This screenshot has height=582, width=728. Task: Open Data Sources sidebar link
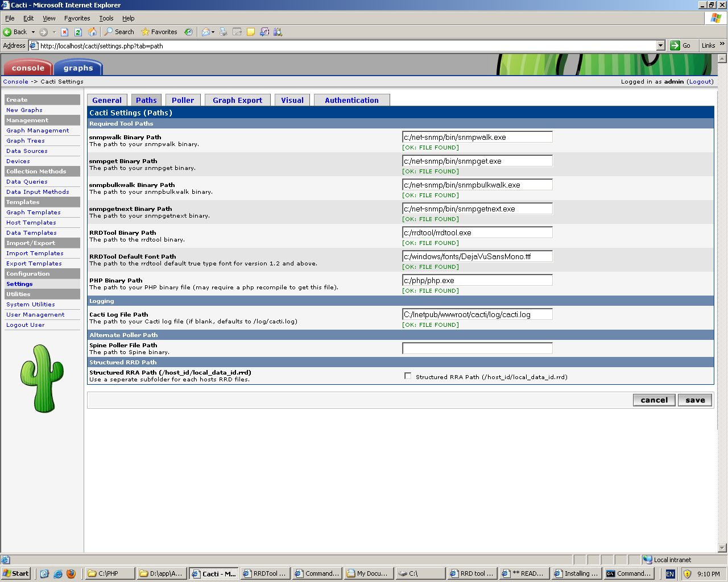point(27,151)
